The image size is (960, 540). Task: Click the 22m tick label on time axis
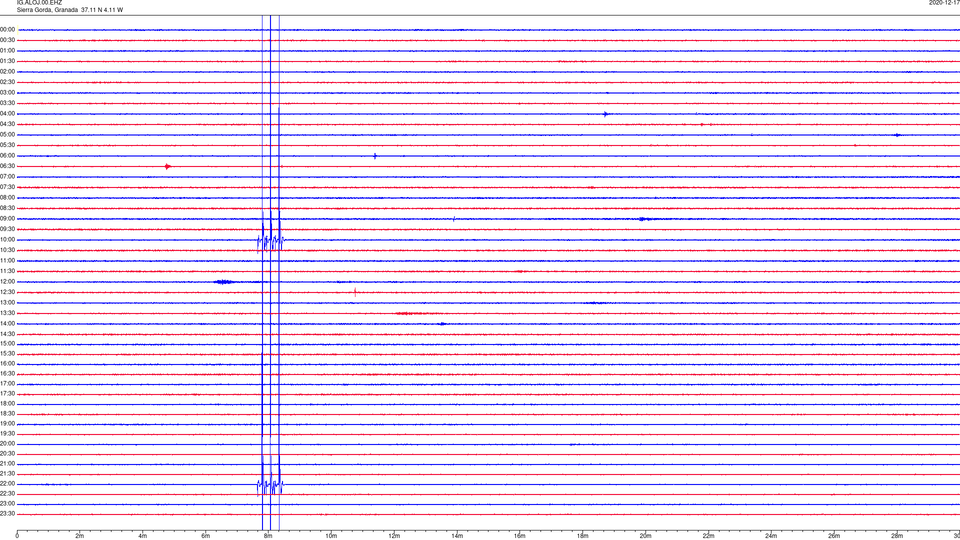pyautogui.click(x=708, y=536)
